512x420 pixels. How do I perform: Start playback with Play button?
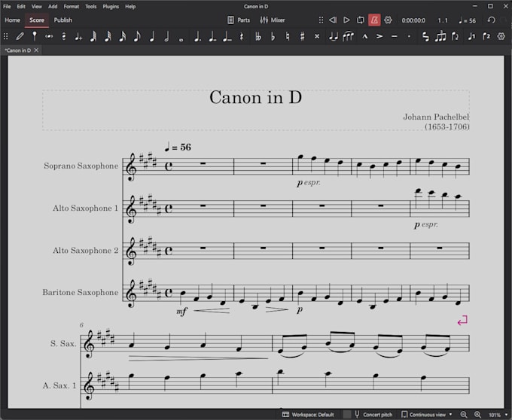346,20
